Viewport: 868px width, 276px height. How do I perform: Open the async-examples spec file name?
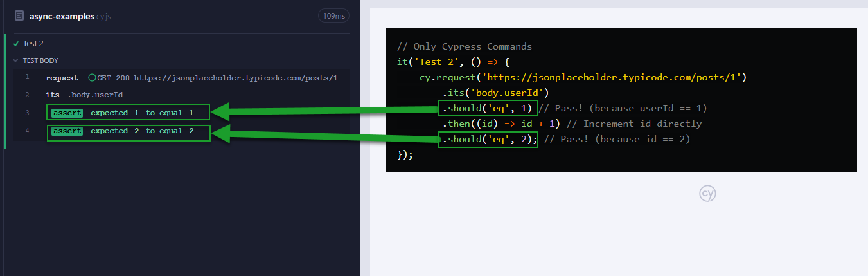click(70, 16)
